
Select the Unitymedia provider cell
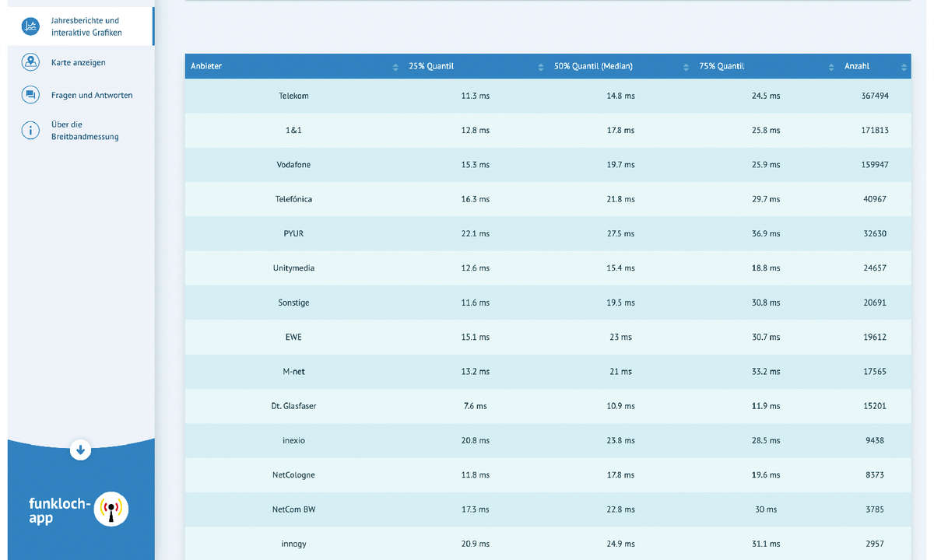tap(293, 268)
